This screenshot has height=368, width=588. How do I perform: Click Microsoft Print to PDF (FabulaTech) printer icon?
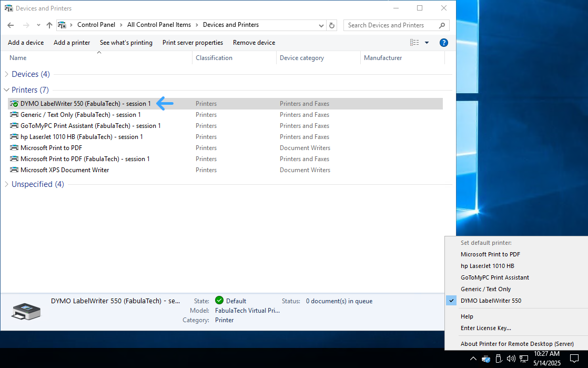point(14,159)
